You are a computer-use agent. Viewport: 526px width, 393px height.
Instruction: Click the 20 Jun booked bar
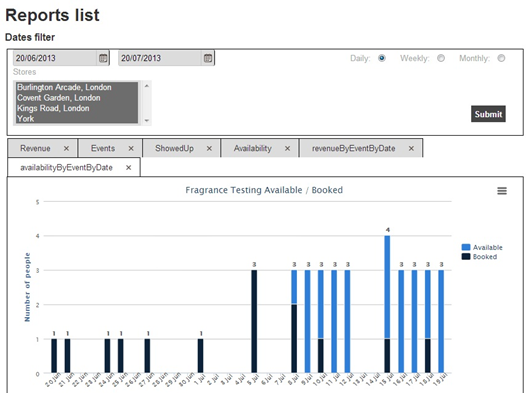[54, 356]
